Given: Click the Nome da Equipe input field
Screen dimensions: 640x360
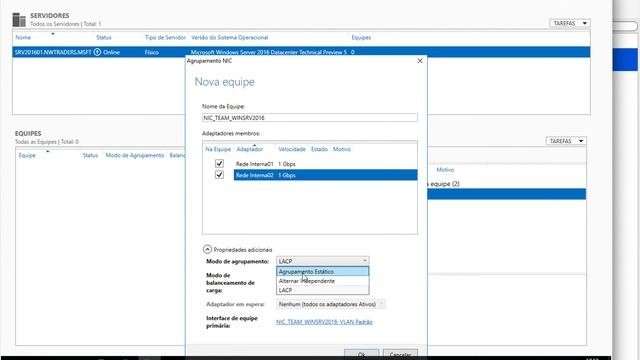Looking at the screenshot, I should pyautogui.click(x=310, y=118).
